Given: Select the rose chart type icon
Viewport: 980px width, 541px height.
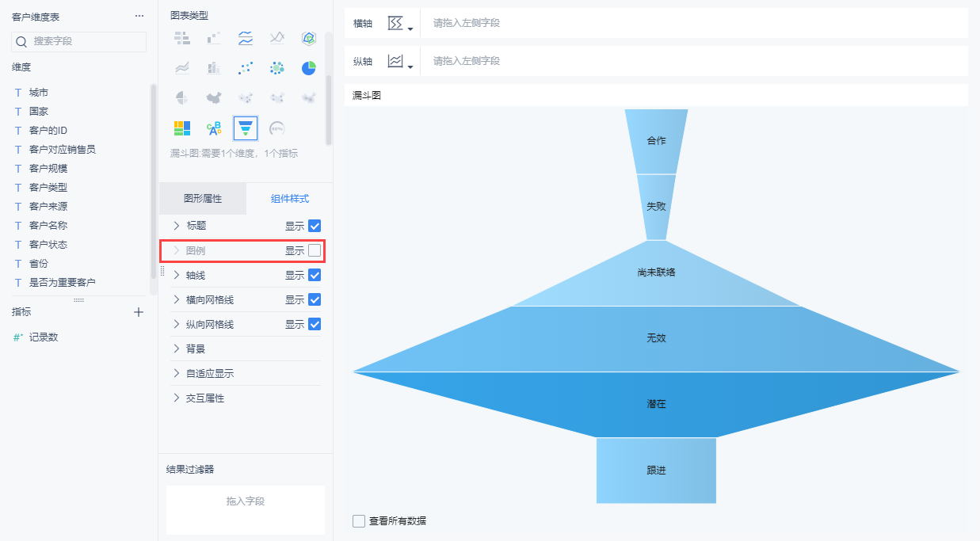Looking at the screenshot, I should pyautogui.click(x=182, y=97).
